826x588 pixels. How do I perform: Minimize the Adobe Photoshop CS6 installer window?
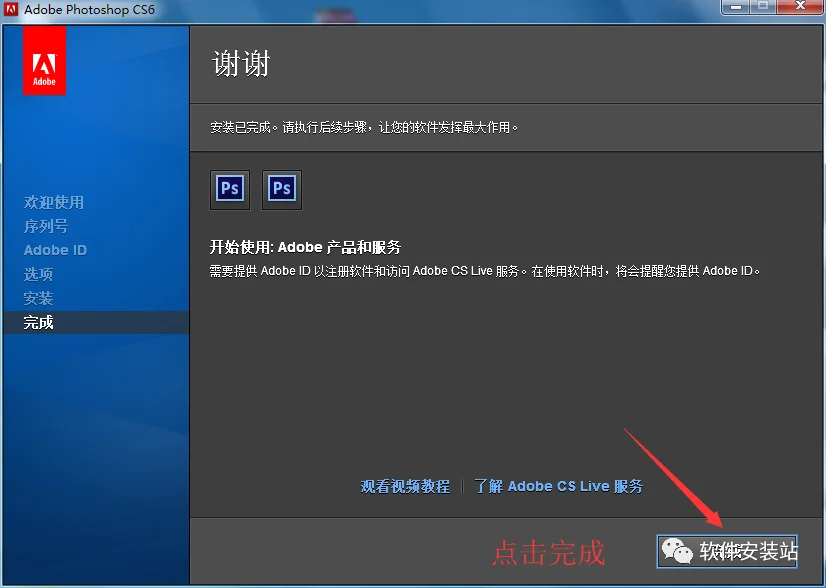pyautogui.click(x=736, y=7)
